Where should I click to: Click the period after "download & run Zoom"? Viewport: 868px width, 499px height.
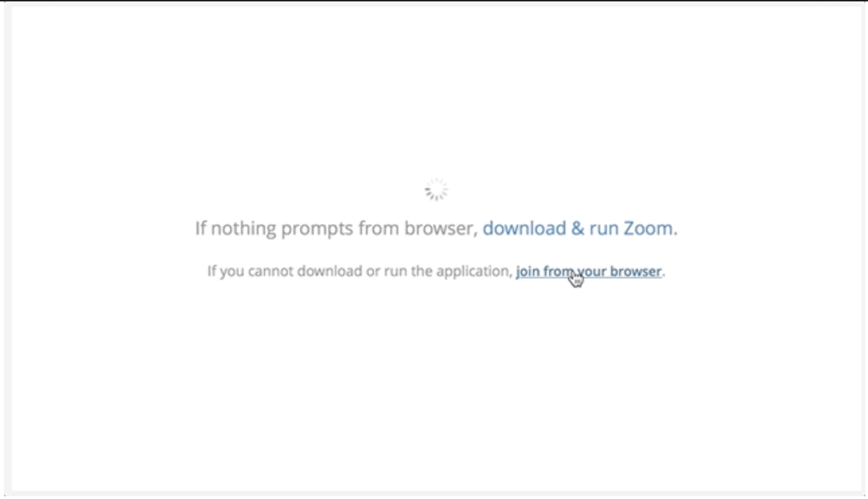point(675,234)
